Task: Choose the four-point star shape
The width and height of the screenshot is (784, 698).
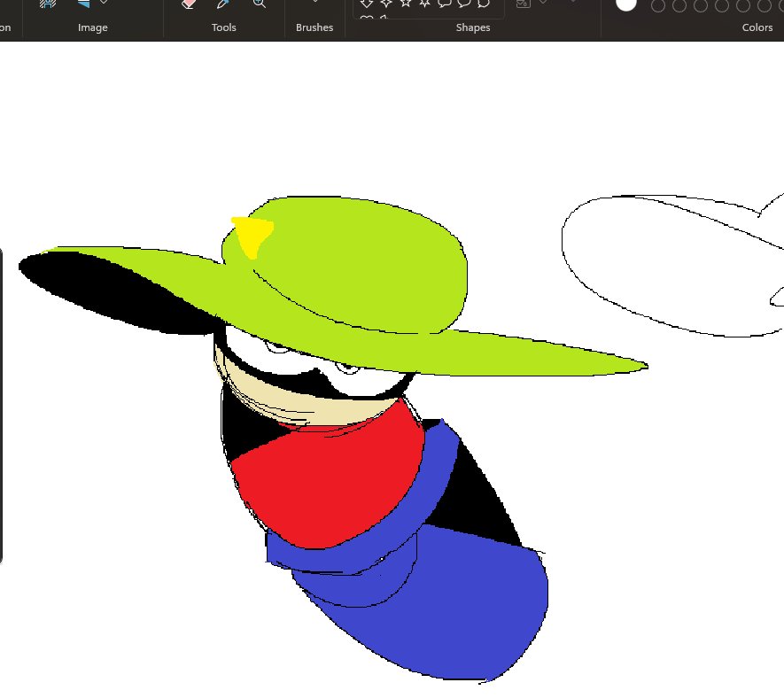Action: click(386, 3)
